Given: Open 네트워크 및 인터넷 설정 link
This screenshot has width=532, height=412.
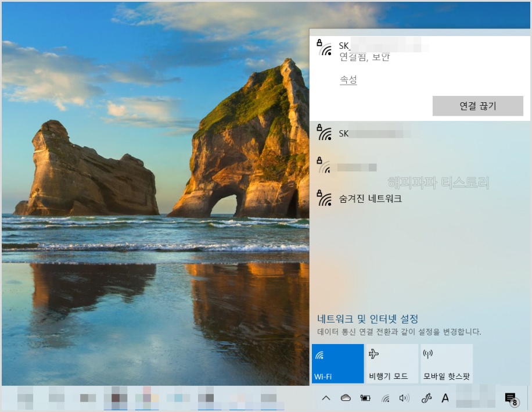Looking at the screenshot, I should (368, 318).
